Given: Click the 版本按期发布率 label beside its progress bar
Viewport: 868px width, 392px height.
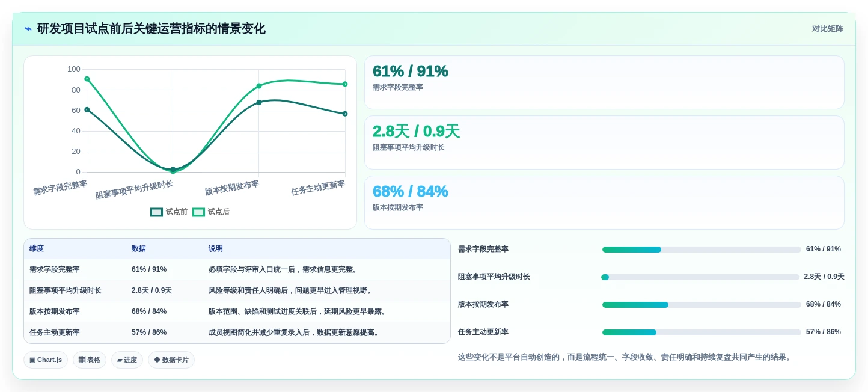Looking at the screenshot, I should pyautogui.click(x=483, y=305).
